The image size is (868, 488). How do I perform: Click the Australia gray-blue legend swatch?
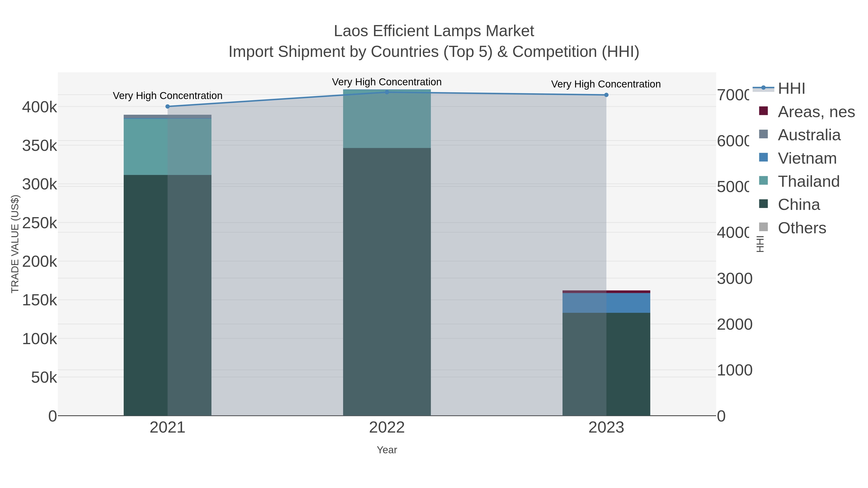(x=763, y=134)
